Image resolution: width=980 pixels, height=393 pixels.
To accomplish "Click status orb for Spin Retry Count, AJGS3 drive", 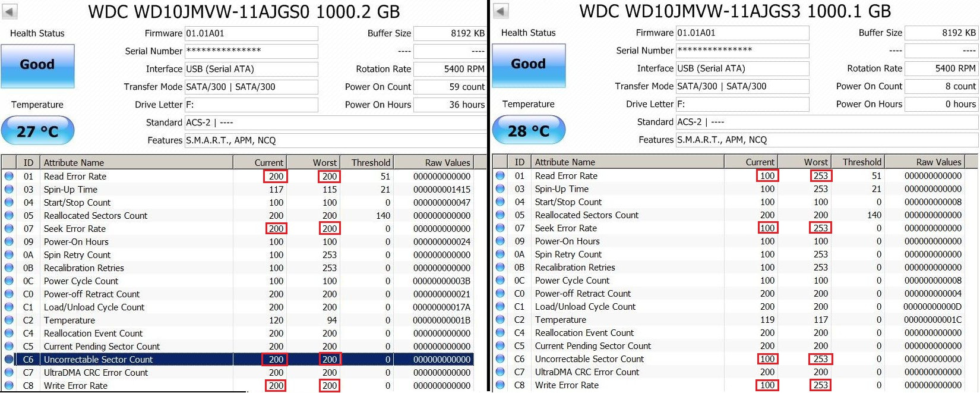I will [x=500, y=254].
